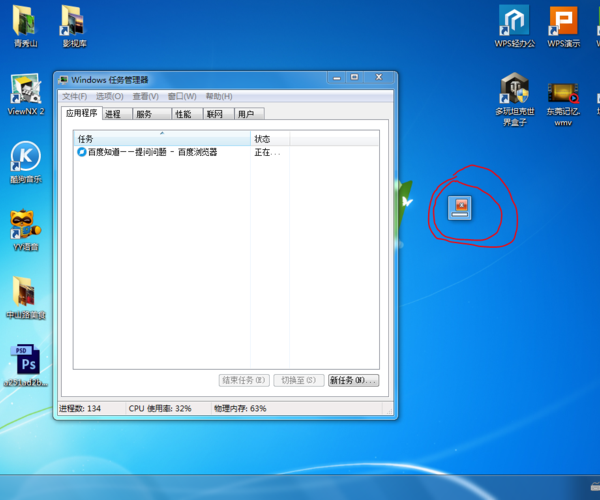The height and width of the screenshot is (500, 600).
Task: Select the 百度知道 browser task row
Action: pyautogui.click(x=152, y=152)
